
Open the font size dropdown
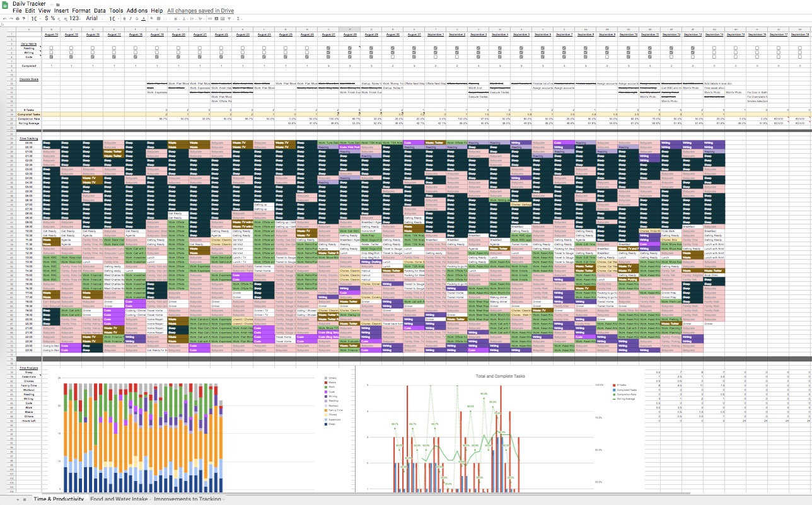click(113, 19)
